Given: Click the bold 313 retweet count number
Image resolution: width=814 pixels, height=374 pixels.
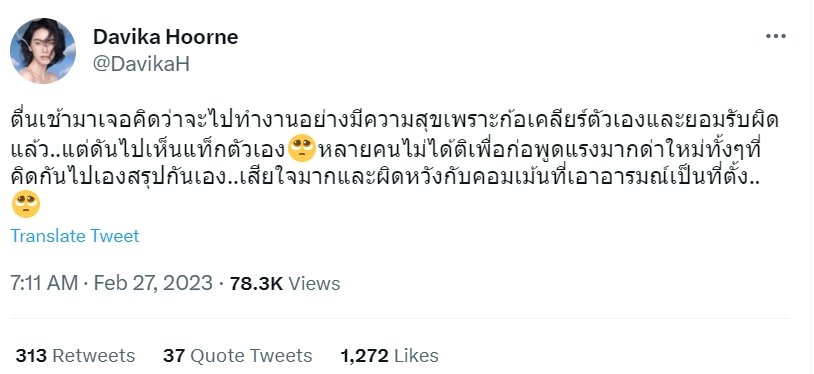Looking at the screenshot, I should (31, 356).
